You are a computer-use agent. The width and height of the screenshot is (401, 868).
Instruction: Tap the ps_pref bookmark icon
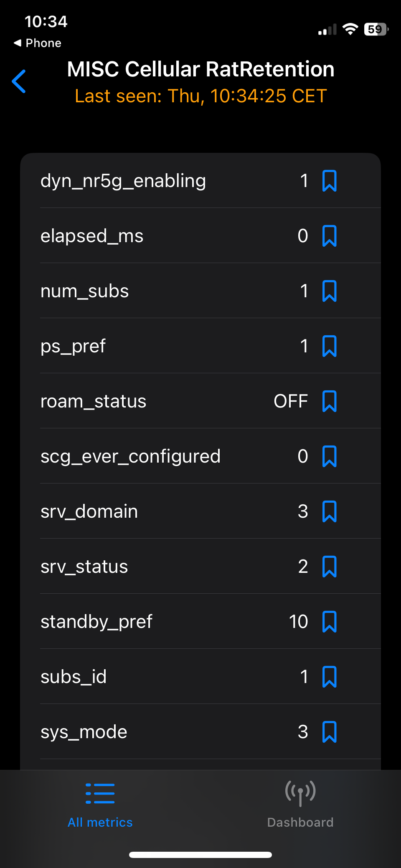(x=329, y=346)
